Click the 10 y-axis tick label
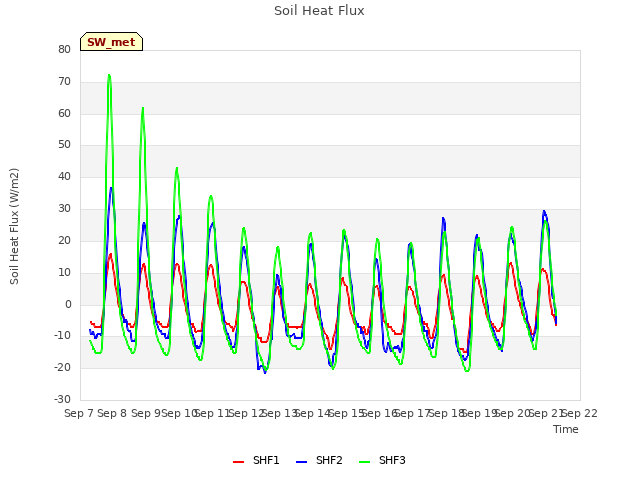This screenshot has width=640, height=480. click(64, 273)
